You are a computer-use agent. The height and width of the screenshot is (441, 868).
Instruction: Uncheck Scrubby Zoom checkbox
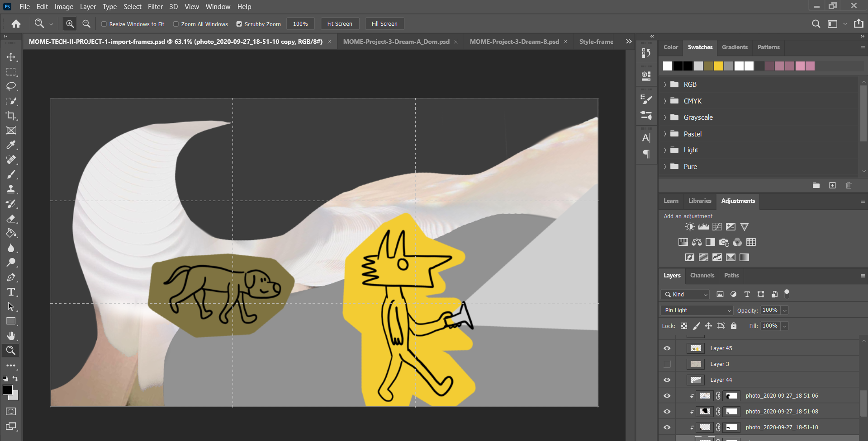(x=239, y=24)
